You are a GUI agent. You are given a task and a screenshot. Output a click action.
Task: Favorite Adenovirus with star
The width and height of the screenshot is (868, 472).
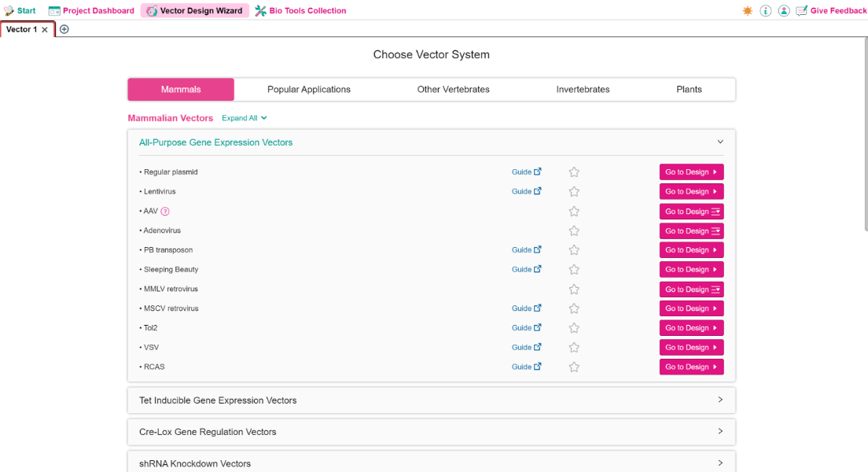574,230
